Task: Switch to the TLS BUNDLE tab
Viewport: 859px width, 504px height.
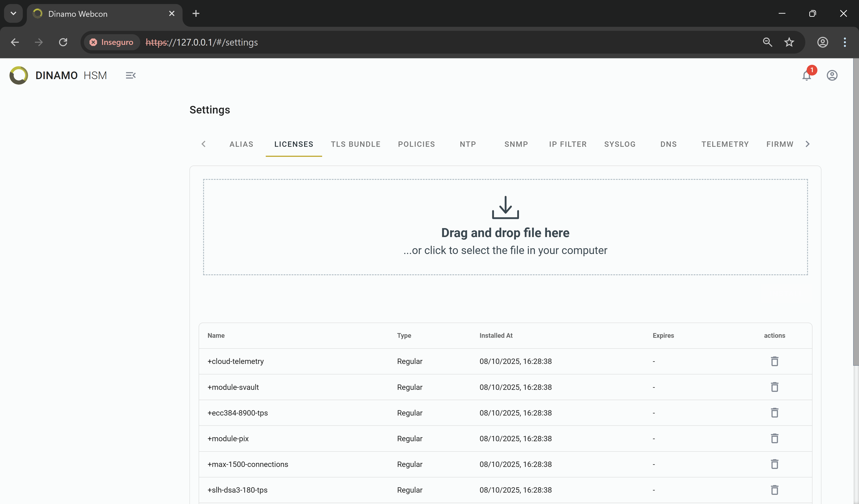Action: tap(355, 144)
